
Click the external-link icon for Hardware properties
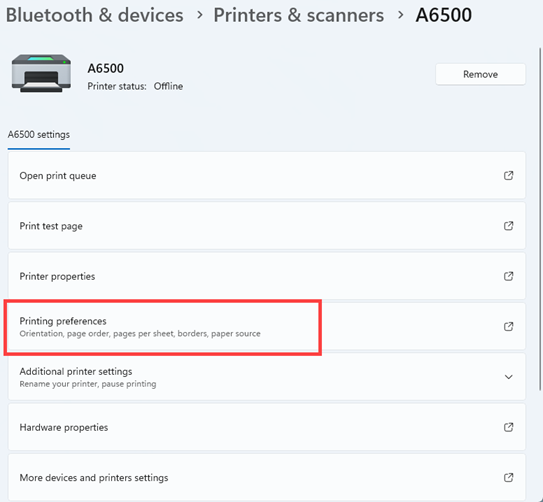(x=508, y=427)
